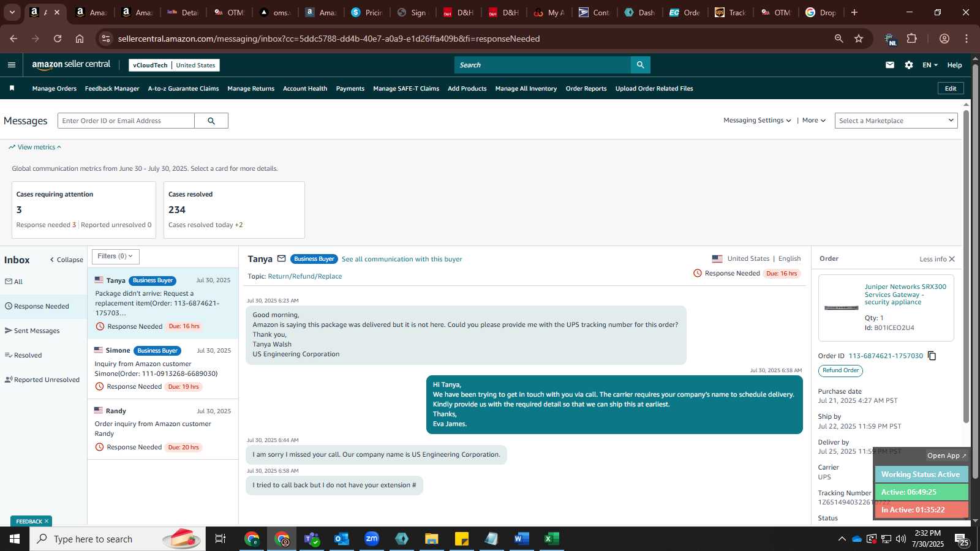Collapse the Inbox sidebar
The height and width of the screenshot is (551, 980).
[x=66, y=260]
